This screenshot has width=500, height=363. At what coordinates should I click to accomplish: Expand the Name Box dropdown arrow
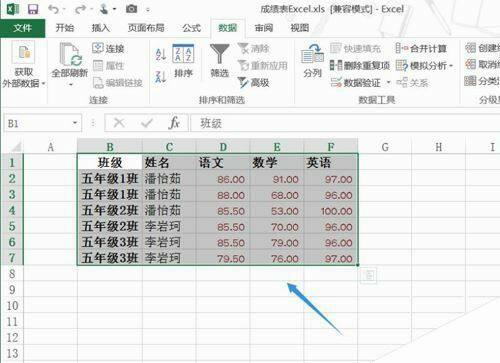[75, 124]
